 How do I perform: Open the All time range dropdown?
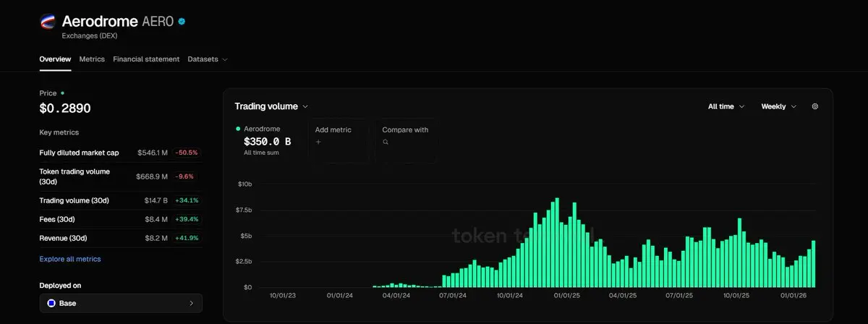[x=726, y=106]
